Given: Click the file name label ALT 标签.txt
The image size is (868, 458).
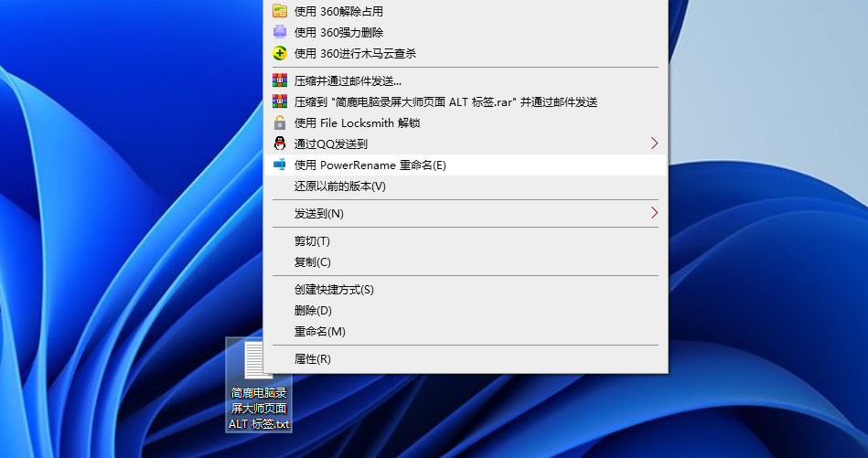Looking at the screenshot, I should 259,424.
